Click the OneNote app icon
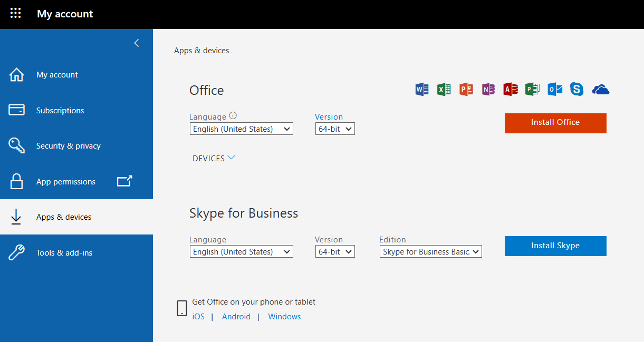Screen dimensions: 644x342 pos(488,90)
